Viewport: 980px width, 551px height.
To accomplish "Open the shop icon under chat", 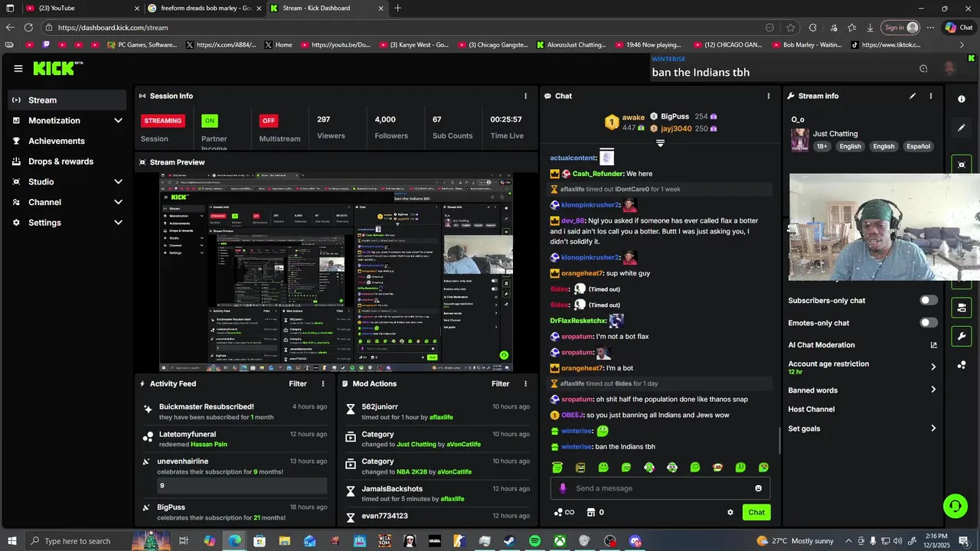I will [x=591, y=513].
